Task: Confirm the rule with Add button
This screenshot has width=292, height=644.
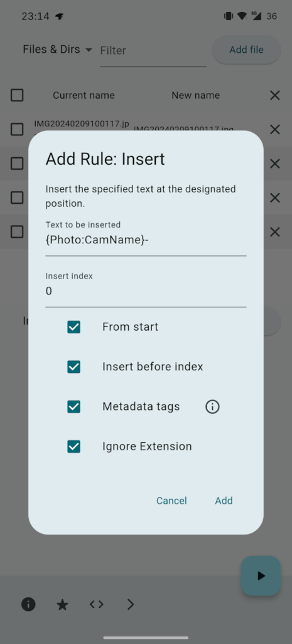Action: pyautogui.click(x=224, y=501)
